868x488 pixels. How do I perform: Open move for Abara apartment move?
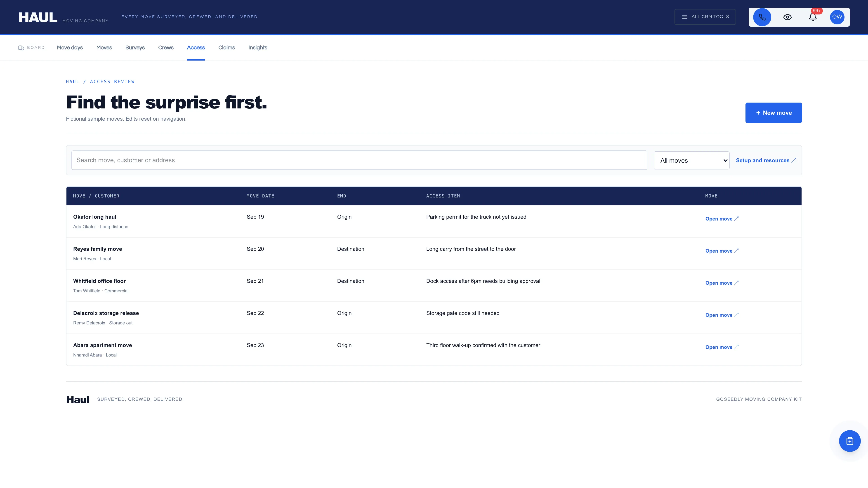(x=722, y=347)
